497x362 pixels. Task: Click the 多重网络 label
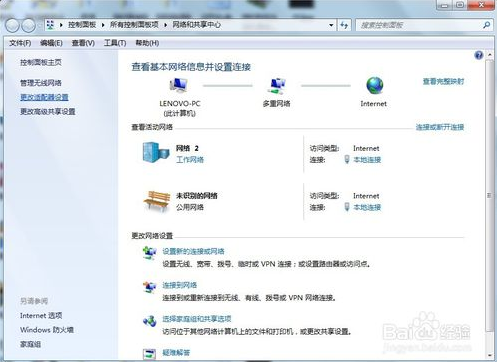[276, 104]
